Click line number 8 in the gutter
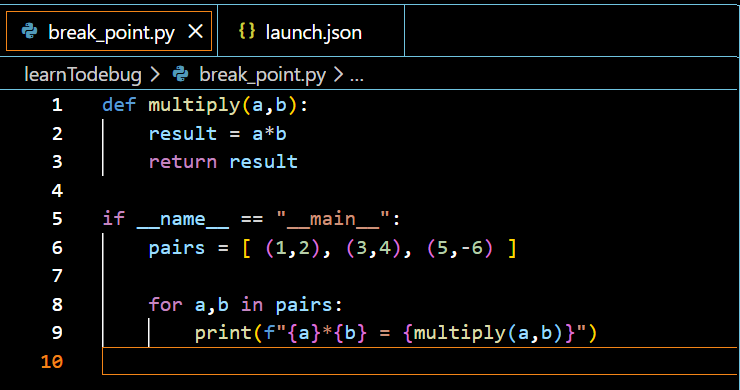Image resolution: width=740 pixels, height=390 pixels. [x=57, y=304]
